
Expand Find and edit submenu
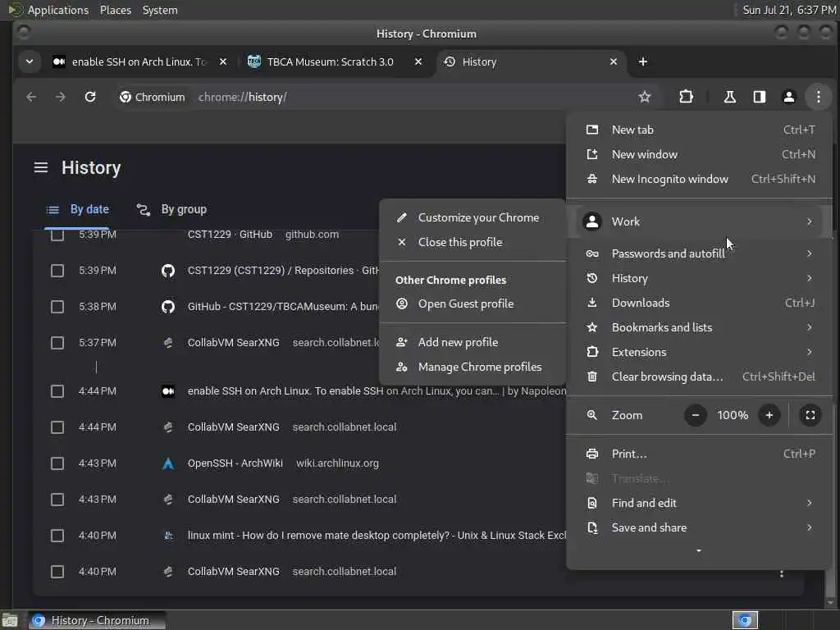tap(699, 503)
